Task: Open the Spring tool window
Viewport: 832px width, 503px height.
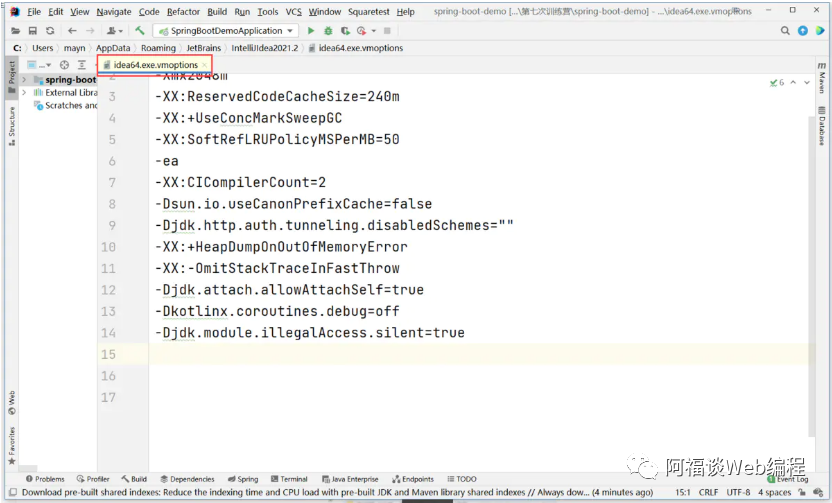Action: point(243,479)
